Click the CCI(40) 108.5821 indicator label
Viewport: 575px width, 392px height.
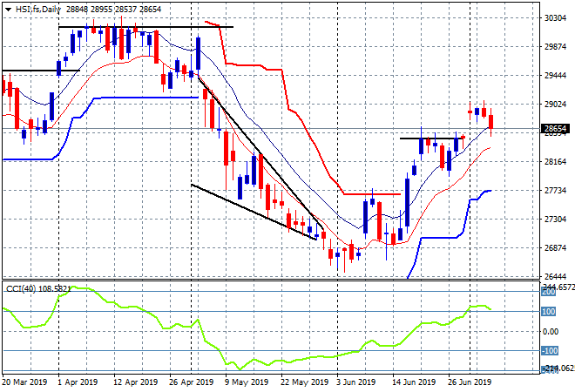38,289
